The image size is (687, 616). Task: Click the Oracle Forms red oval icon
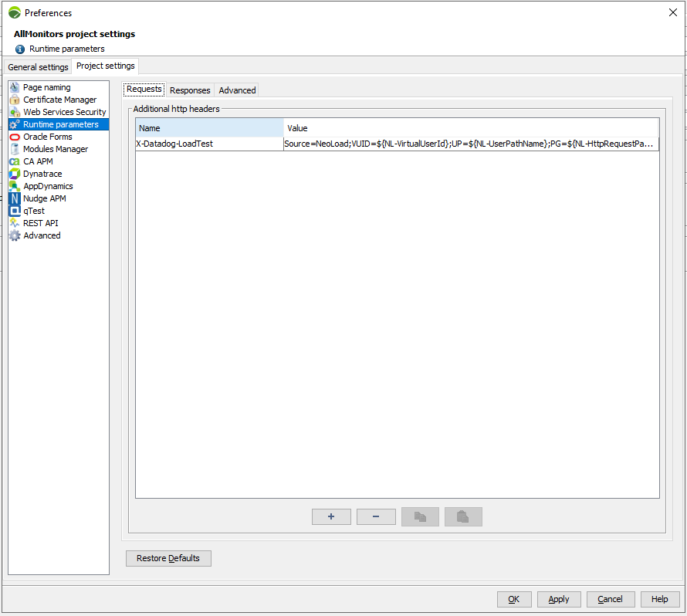tap(15, 137)
